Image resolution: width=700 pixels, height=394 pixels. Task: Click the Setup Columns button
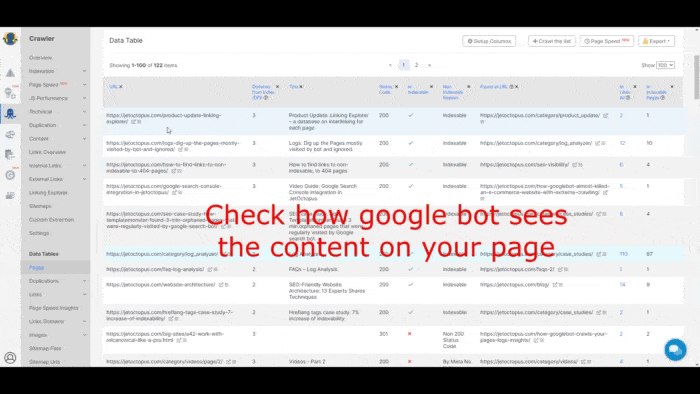[489, 41]
